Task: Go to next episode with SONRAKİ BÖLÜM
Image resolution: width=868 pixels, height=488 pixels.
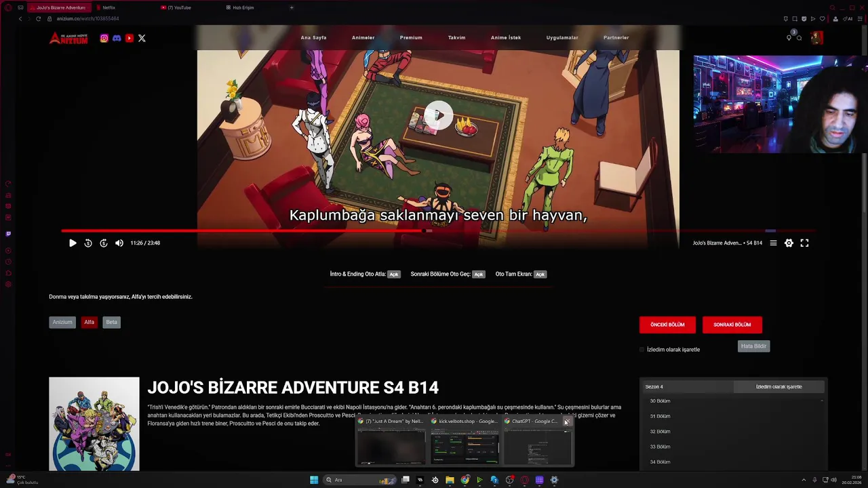Action: [x=732, y=325]
